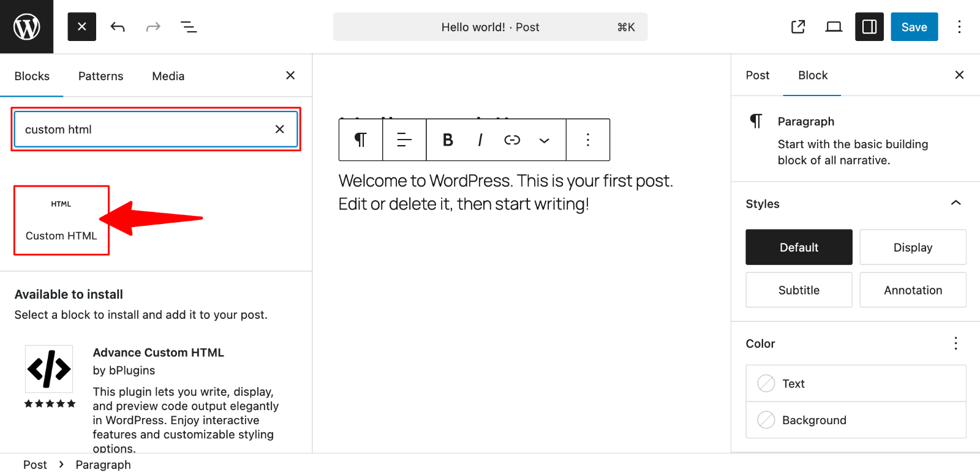Expand more rich text controls
980x475 pixels.
coord(544,140)
